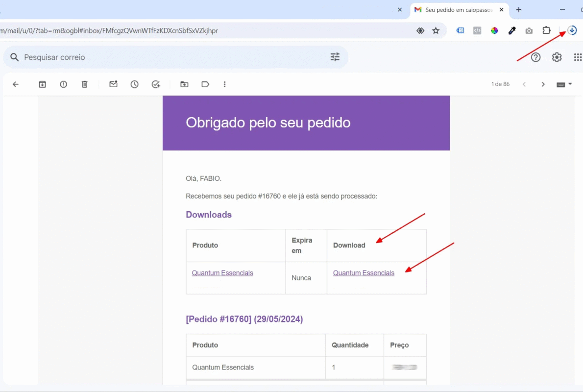Go back to inbox with arrow
This screenshot has height=392, width=583.
pos(16,84)
